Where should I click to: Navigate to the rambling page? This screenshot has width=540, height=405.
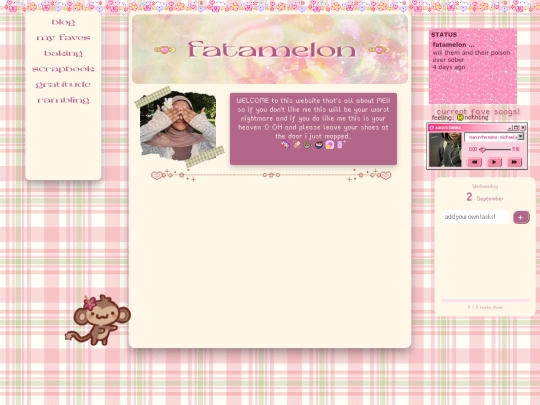point(63,100)
